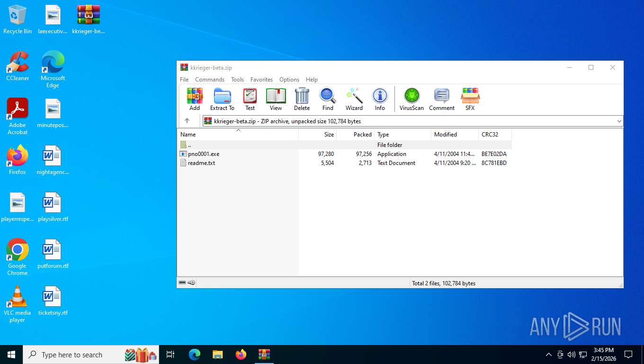Open the Windows Start menu
This screenshot has width=644, height=364.
[x=11, y=355]
